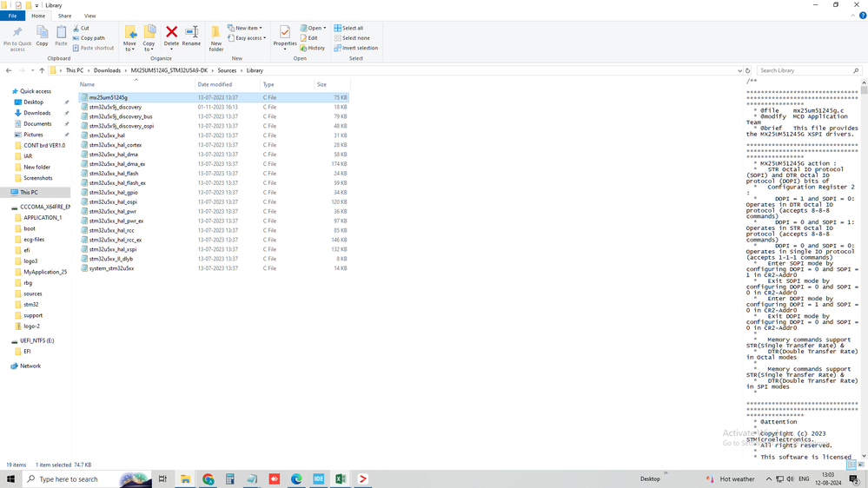Click Invert selection
Viewport: 868px width, 488px height.
(x=356, y=48)
